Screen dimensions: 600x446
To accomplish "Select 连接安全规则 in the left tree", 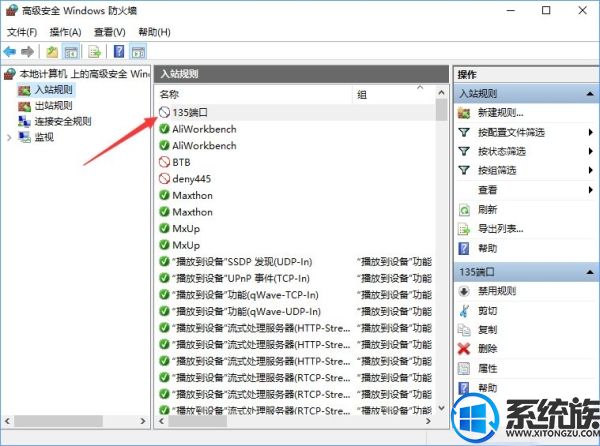I will click(x=63, y=121).
